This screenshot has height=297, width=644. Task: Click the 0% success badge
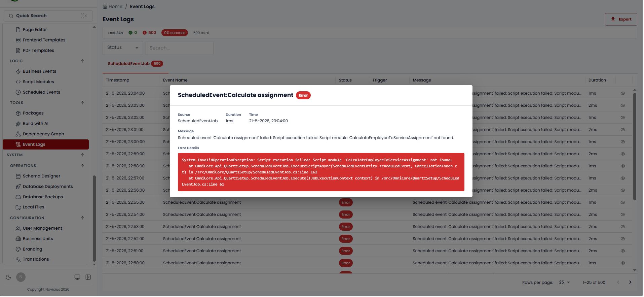click(175, 33)
